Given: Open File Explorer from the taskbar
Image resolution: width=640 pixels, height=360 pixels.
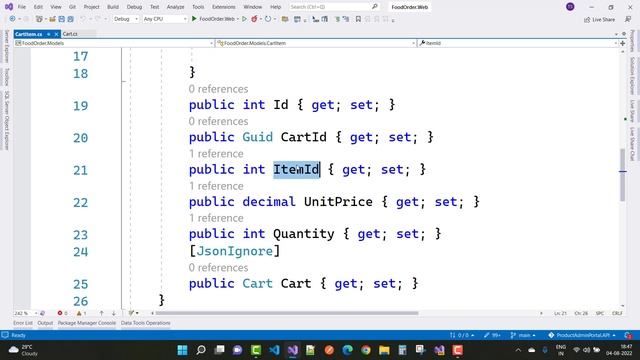Looking at the screenshot, I should [384, 350].
